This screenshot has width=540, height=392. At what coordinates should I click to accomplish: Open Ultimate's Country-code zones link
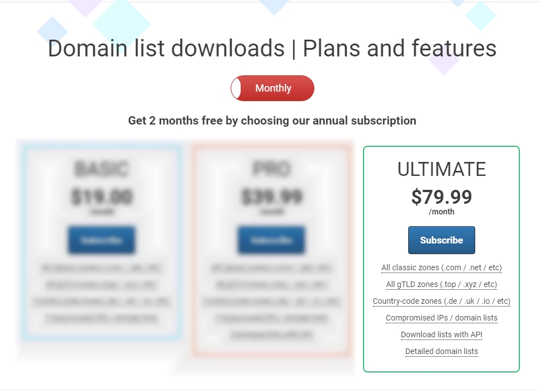[x=441, y=302]
